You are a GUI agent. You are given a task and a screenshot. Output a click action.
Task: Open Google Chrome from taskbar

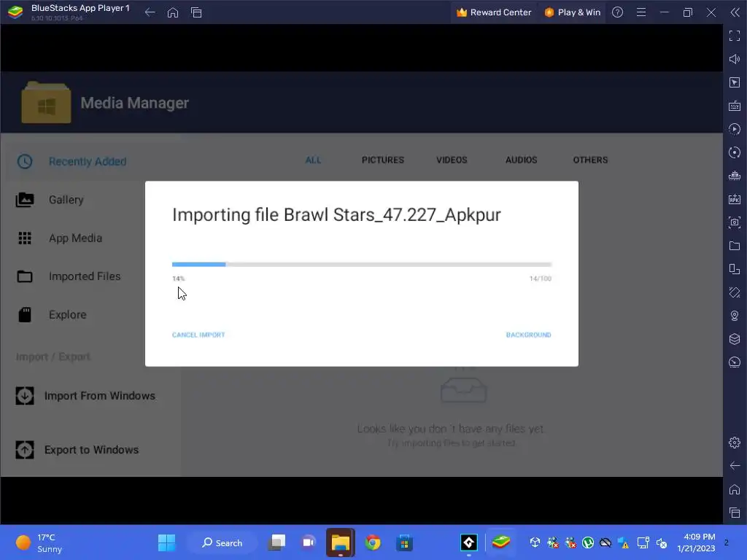(373, 542)
